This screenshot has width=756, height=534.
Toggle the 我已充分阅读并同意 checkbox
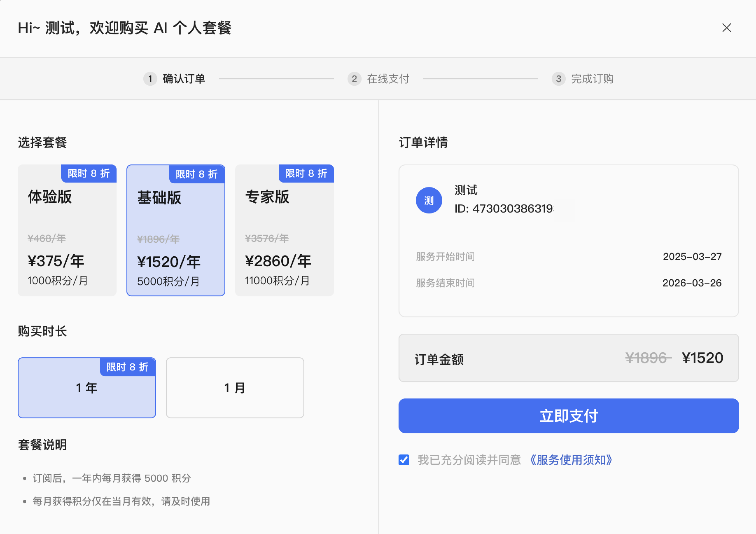404,460
